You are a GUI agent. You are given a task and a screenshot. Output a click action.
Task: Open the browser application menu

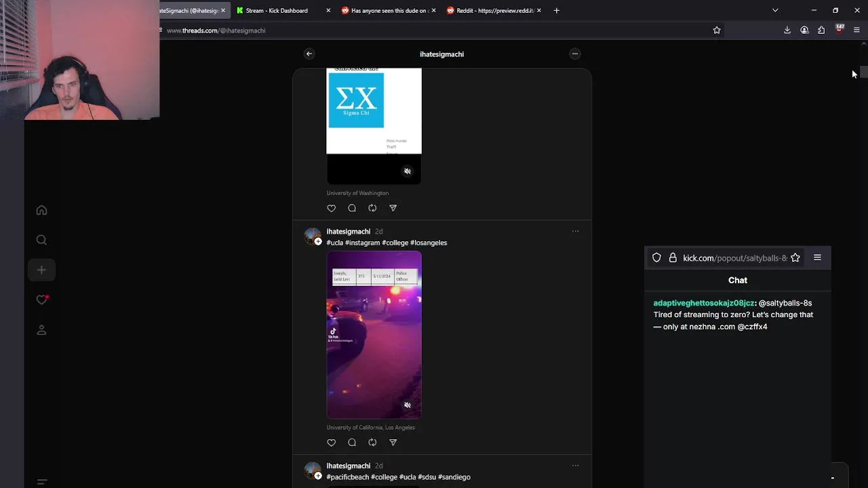[856, 30]
